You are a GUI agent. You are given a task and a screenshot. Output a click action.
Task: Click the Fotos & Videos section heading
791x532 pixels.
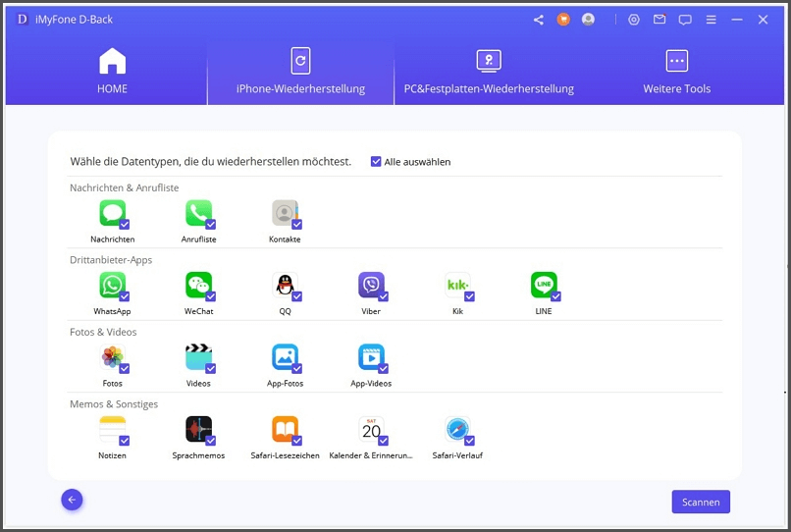pyautogui.click(x=103, y=332)
